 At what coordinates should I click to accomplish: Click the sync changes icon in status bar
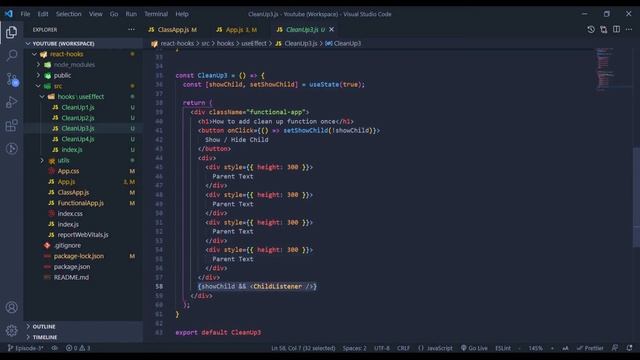click(55, 348)
